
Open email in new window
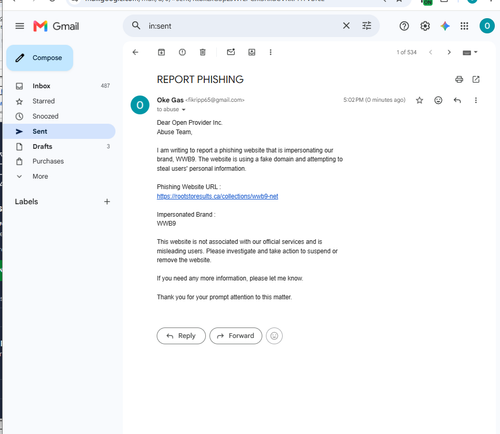tap(476, 79)
